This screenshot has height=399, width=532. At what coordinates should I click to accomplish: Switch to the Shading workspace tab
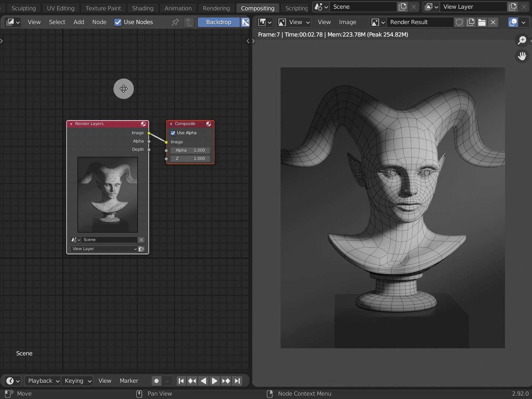click(x=143, y=8)
